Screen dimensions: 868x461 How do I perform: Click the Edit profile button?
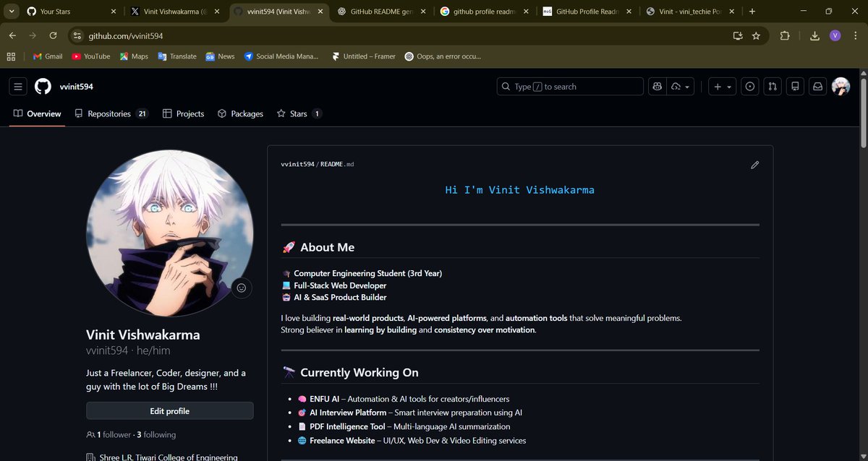[169, 410]
